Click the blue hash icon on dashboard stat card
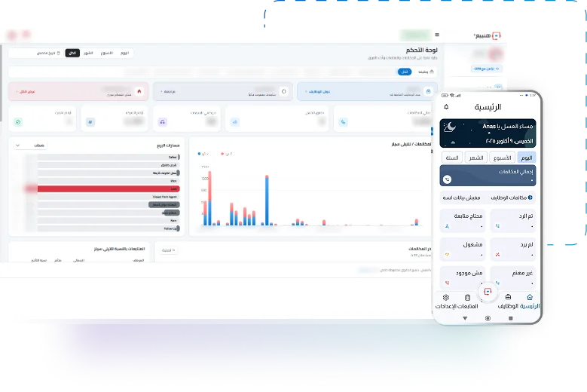The height and width of the screenshot is (392, 587). tap(90, 122)
